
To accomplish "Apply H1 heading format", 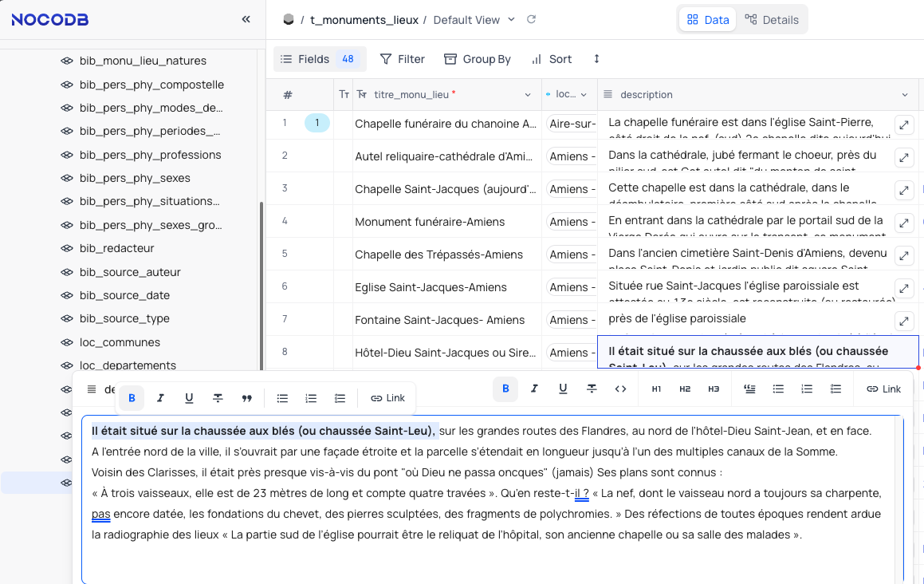I will pos(656,389).
